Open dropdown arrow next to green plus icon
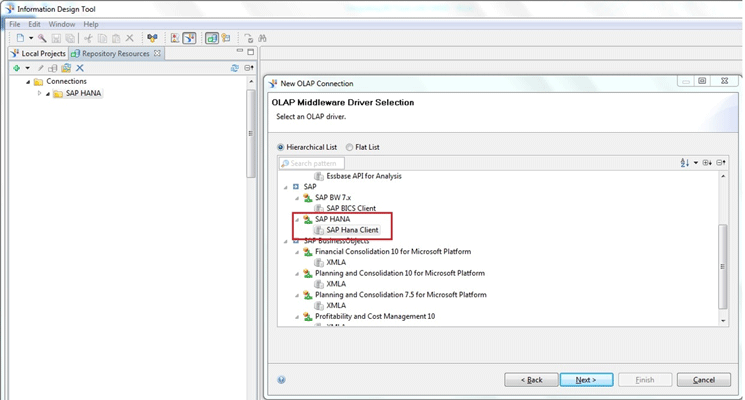 click(28, 68)
